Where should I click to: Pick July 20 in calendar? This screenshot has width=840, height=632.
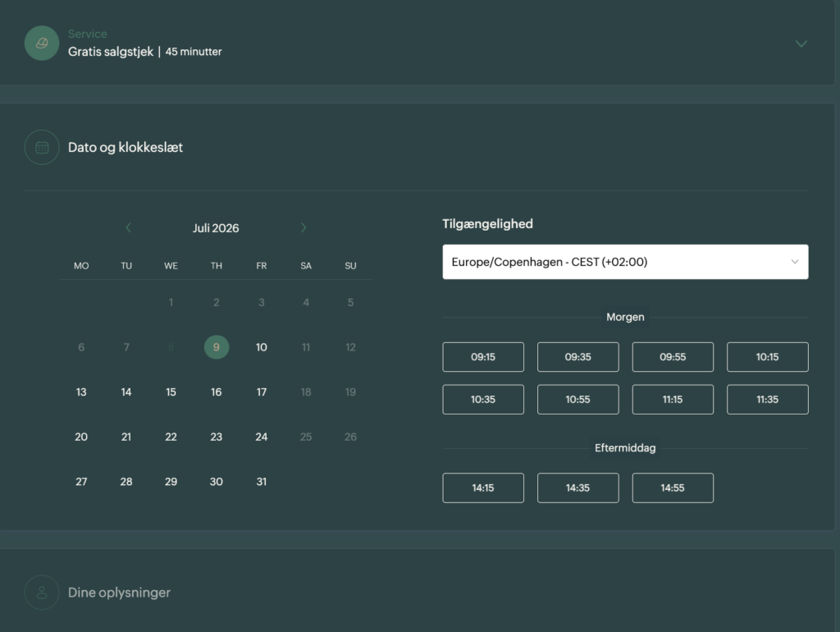81,437
